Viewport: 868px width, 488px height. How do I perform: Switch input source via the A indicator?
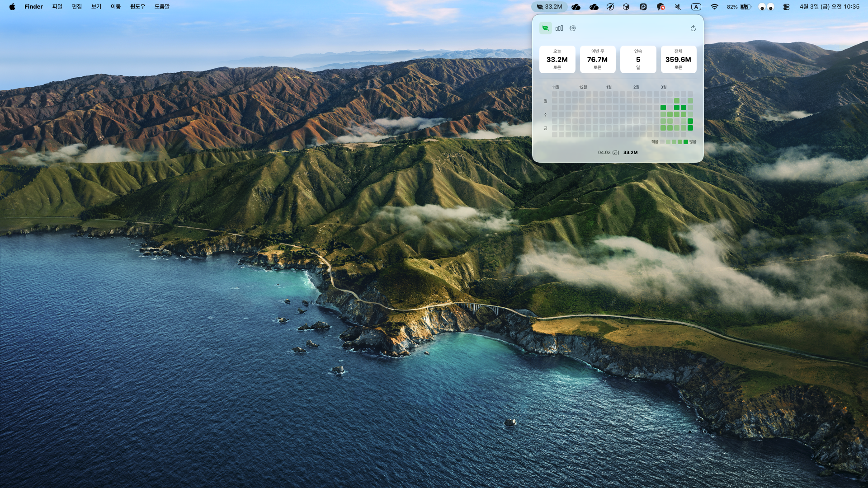tap(696, 7)
